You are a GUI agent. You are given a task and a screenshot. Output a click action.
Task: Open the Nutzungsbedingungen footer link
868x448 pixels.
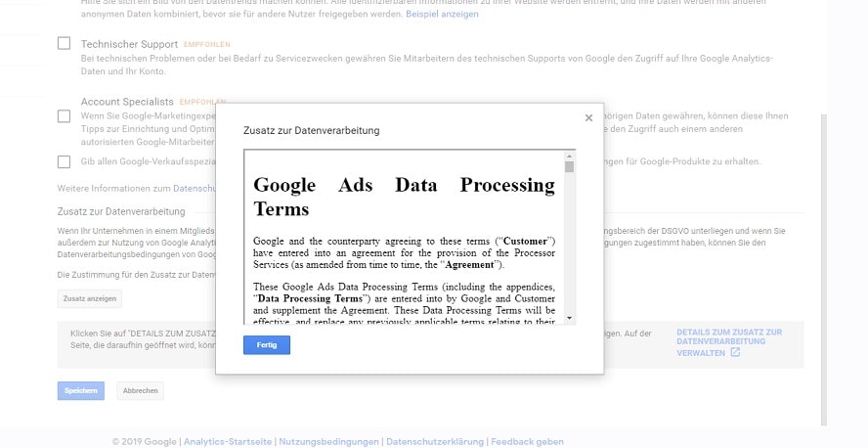coord(328,442)
